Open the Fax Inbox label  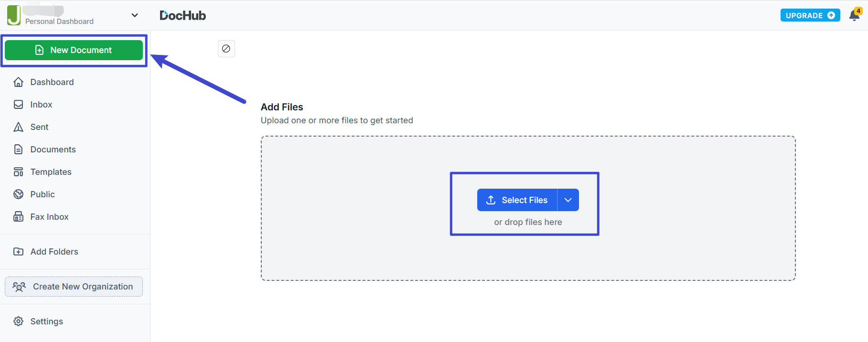49,217
